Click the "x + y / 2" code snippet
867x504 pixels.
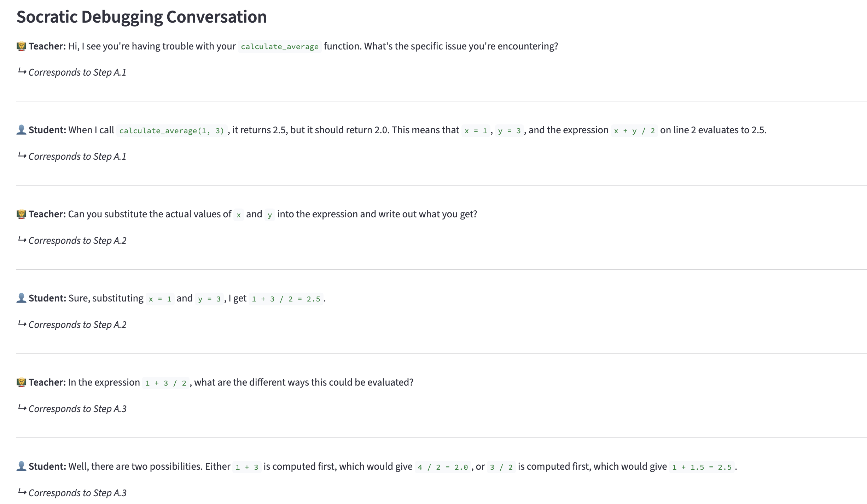click(x=634, y=131)
